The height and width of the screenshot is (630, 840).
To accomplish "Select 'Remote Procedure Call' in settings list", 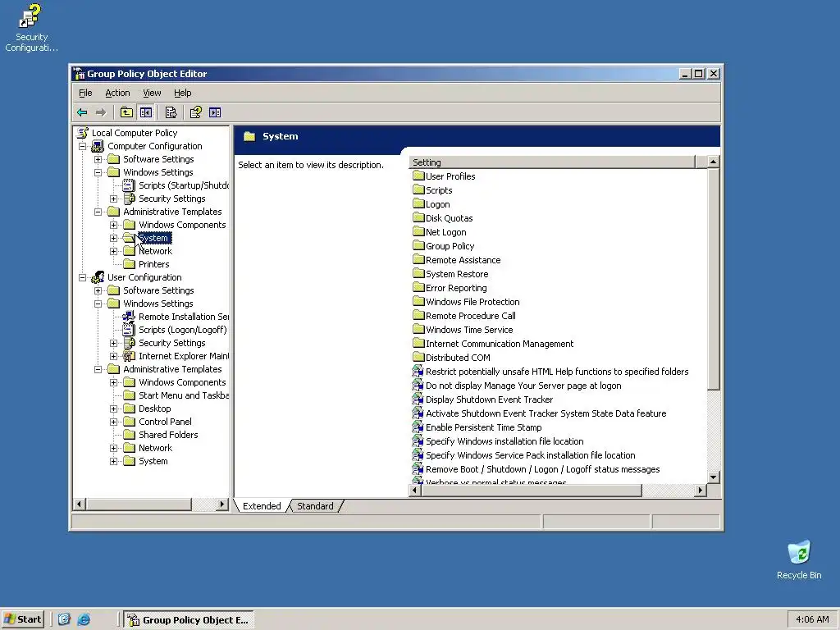I will point(470,316).
